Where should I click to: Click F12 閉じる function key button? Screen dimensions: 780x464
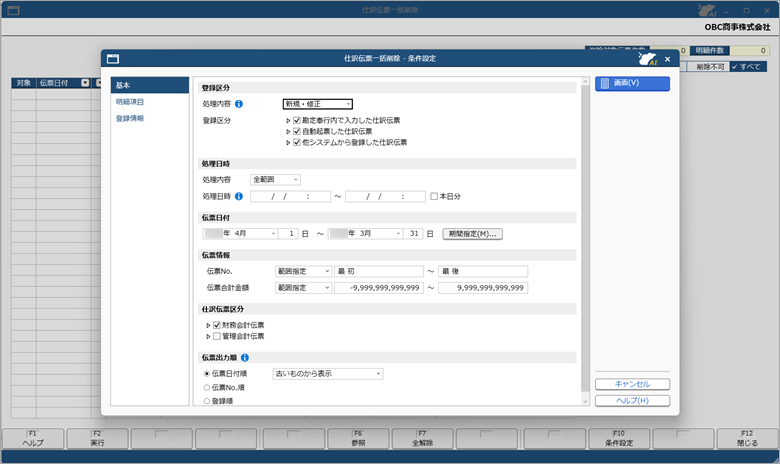pos(747,439)
